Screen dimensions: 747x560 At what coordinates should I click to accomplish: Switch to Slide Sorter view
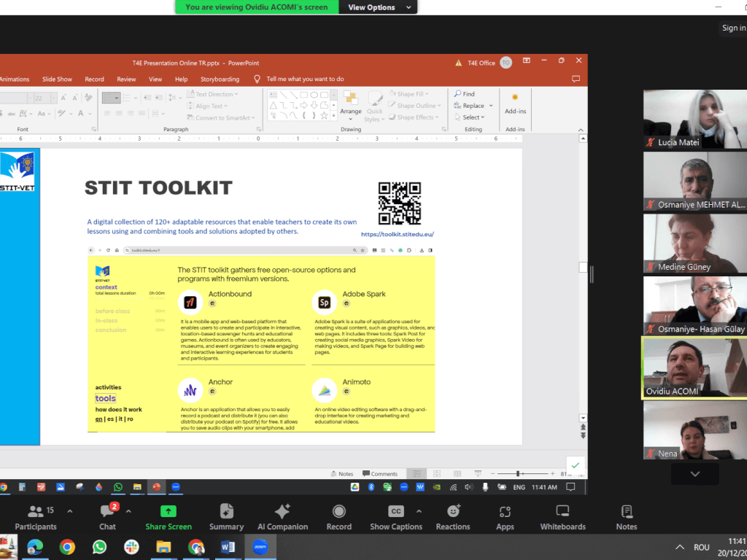click(x=437, y=474)
